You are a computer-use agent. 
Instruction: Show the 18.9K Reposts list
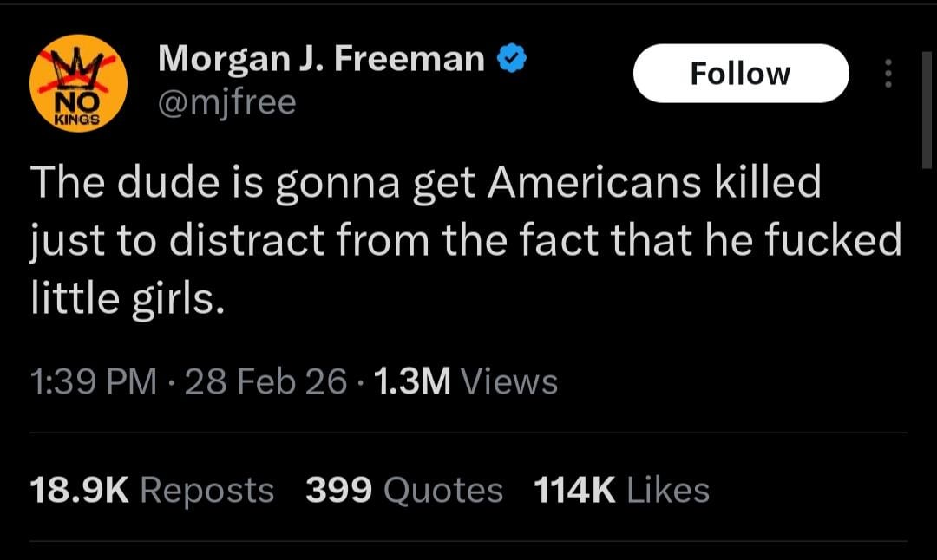(152, 491)
